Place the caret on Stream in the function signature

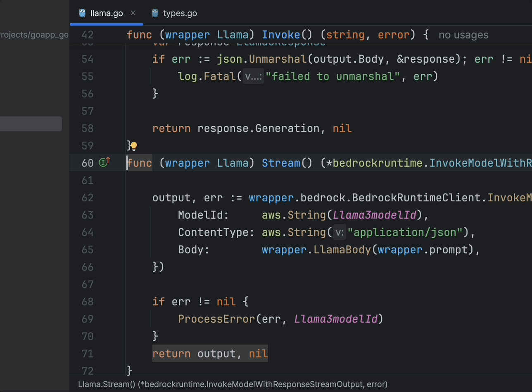coord(281,163)
